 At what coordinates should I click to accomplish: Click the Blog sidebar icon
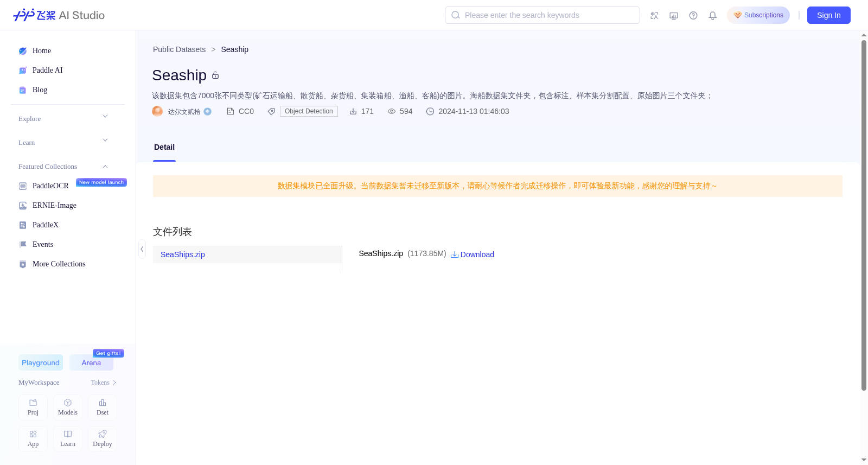coord(23,90)
